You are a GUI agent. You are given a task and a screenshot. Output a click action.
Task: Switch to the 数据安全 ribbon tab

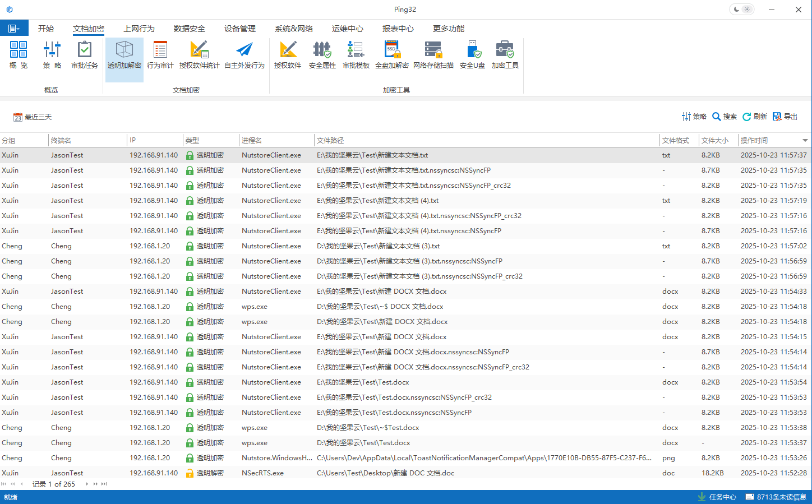pos(189,29)
